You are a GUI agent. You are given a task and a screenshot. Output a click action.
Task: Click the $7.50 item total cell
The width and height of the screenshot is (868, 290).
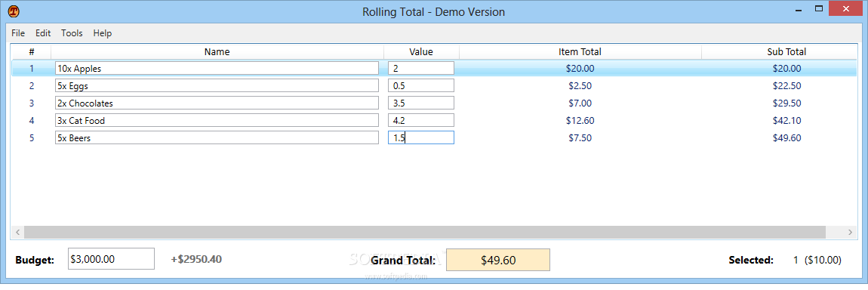(x=580, y=137)
